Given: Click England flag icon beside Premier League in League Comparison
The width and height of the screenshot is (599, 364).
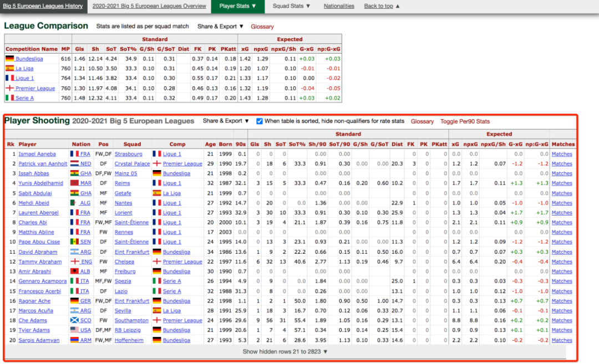Looking at the screenshot, I should click(9, 88).
